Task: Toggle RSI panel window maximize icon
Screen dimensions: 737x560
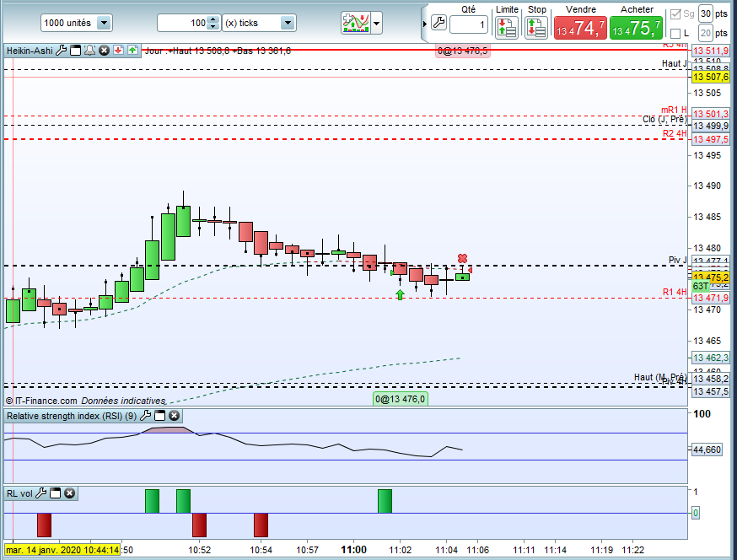Action: 160,416
